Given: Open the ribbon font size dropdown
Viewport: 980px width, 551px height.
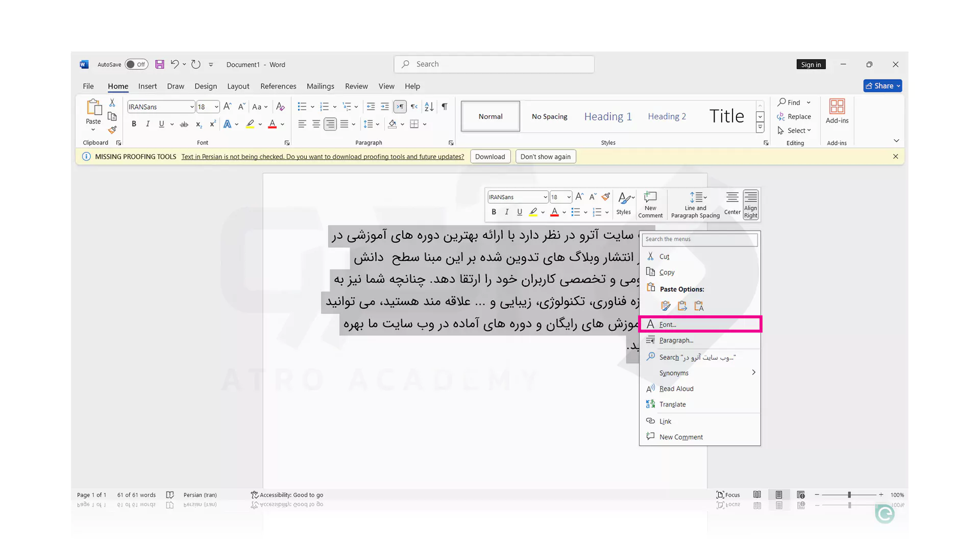Looking at the screenshot, I should click(x=216, y=107).
